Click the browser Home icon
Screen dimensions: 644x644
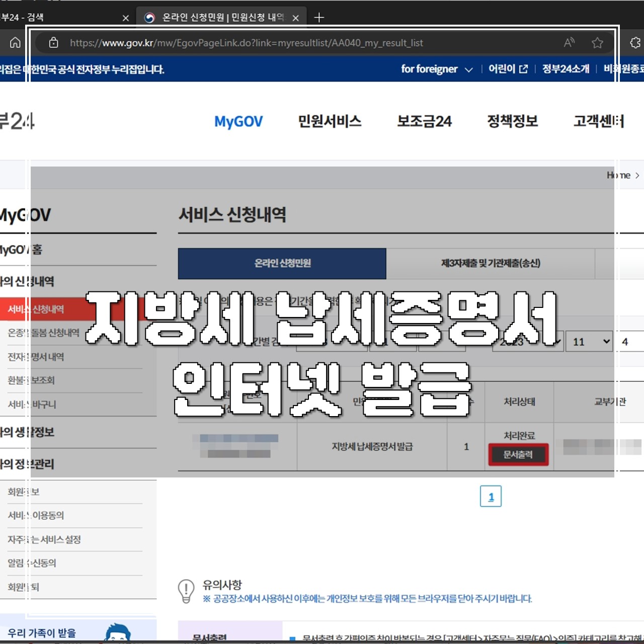(x=15, y=43)
